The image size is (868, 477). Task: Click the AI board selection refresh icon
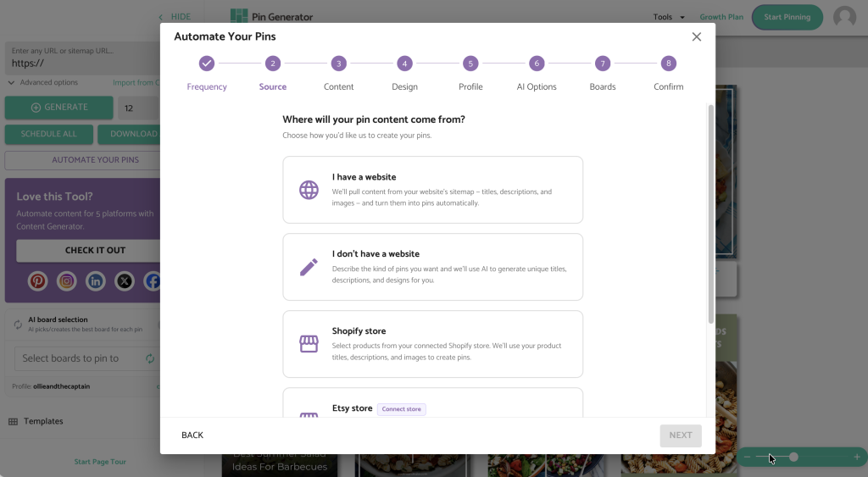click(18, 324)
